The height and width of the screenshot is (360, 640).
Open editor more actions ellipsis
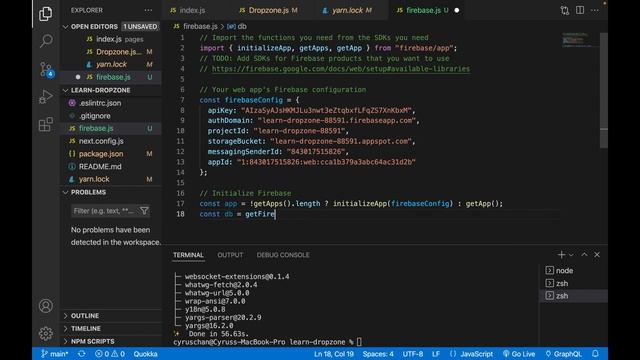click(595, 10)
